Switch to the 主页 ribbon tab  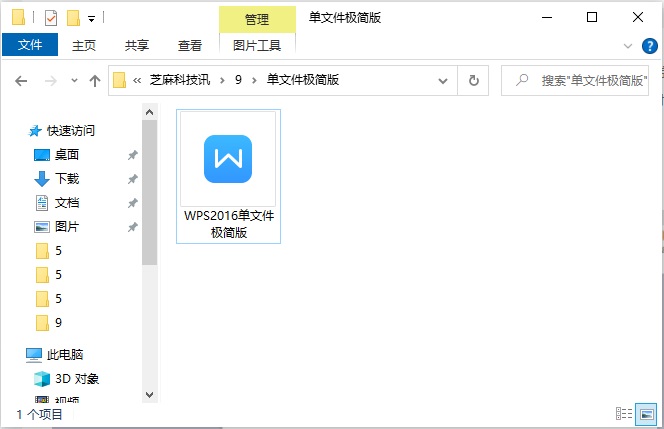(84, 45)
